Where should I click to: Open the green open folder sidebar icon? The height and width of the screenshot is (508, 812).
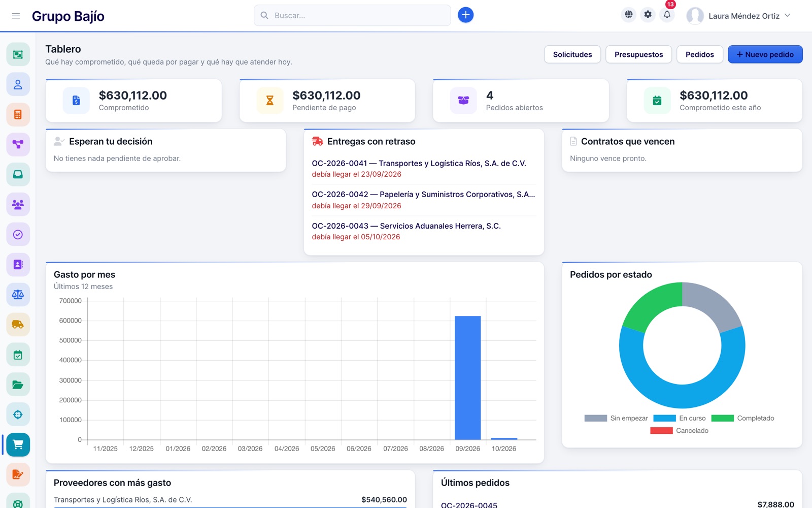coord(18,385)
